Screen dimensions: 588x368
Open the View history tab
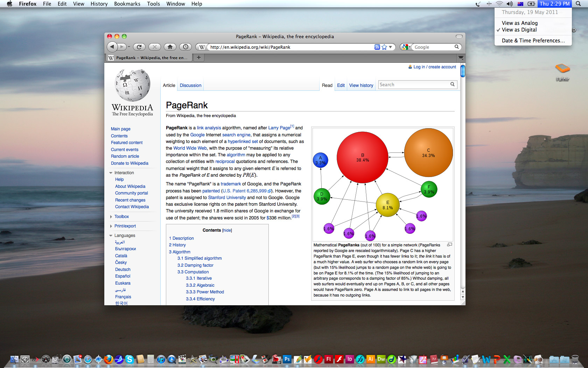pos(361,85)
